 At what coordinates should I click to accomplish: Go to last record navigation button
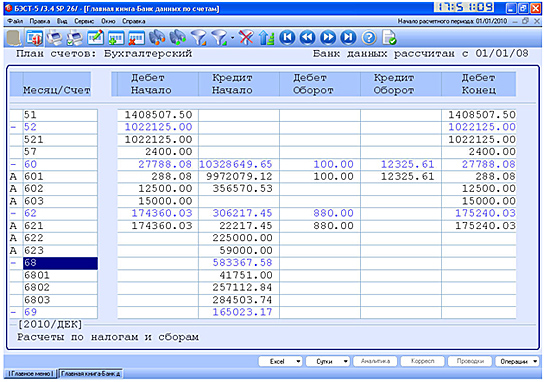pos(348,37)
